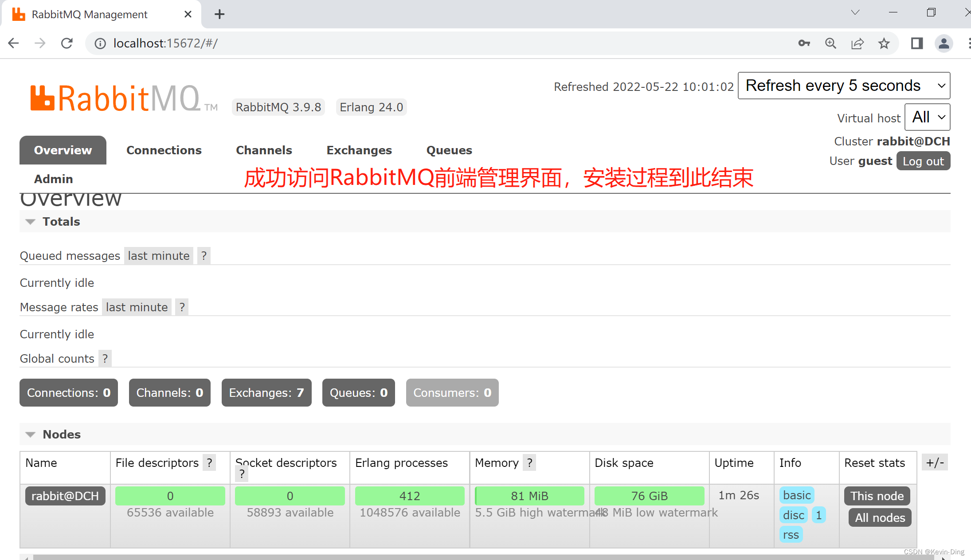The image size is (971, 560).
Task: Switch to the Exchanges tab
Action: [x=359, y=150]
